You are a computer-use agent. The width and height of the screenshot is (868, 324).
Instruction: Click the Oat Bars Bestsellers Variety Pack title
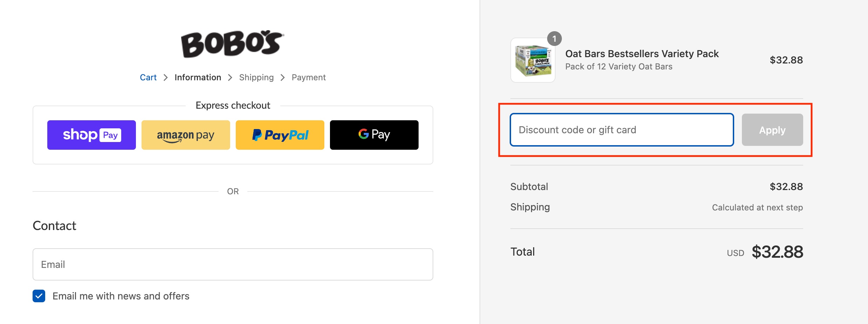tap(642, 54)
